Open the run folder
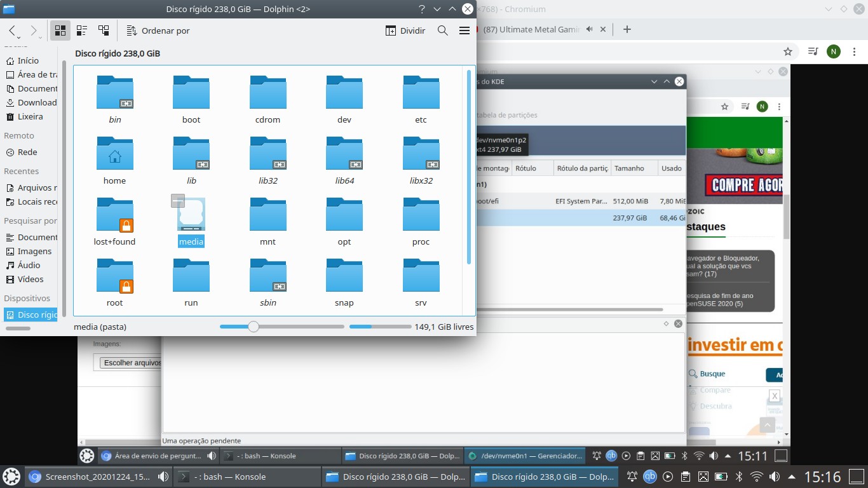 pyautogui.click(x=191, y=283)
